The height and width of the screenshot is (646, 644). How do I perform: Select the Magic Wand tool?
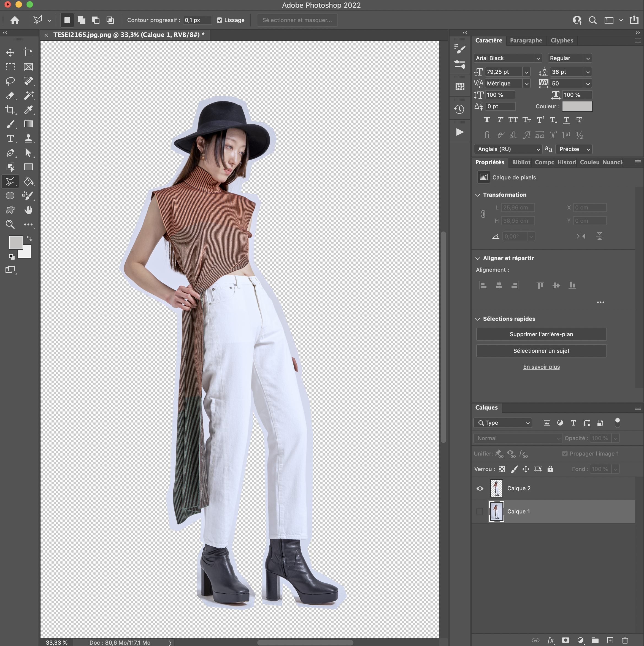click(x=28, y=95)
